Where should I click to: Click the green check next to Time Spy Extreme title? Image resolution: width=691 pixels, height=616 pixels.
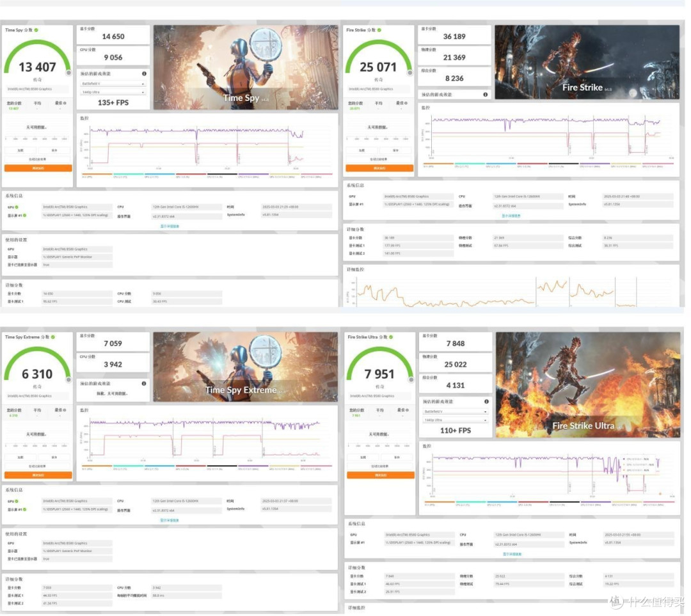53,337
